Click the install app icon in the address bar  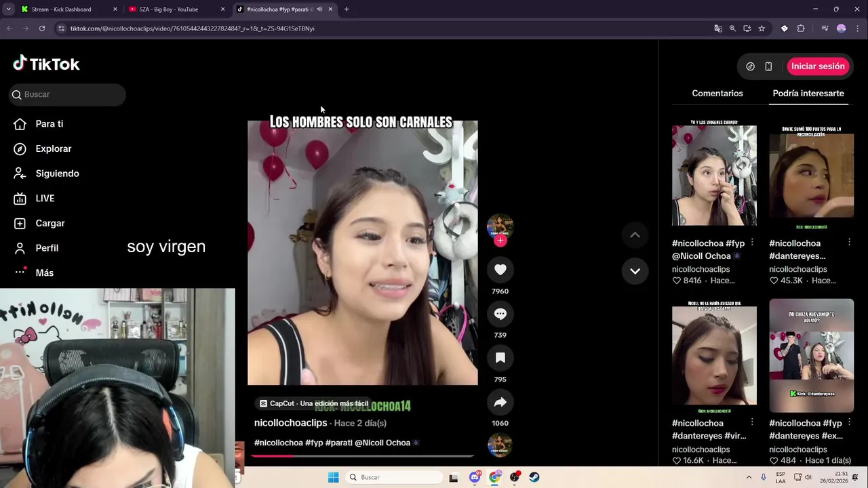(747, 28)
